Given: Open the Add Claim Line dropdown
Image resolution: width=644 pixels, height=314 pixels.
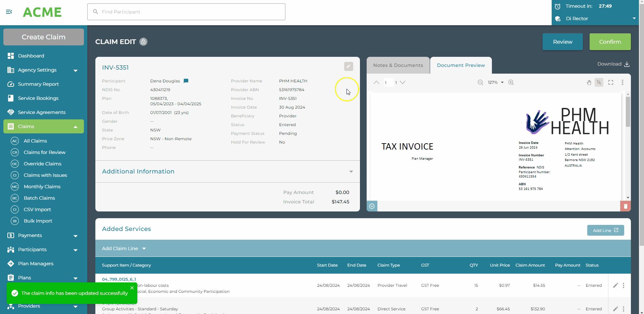Looking at the screenshot, I should (x=124, y=248).
